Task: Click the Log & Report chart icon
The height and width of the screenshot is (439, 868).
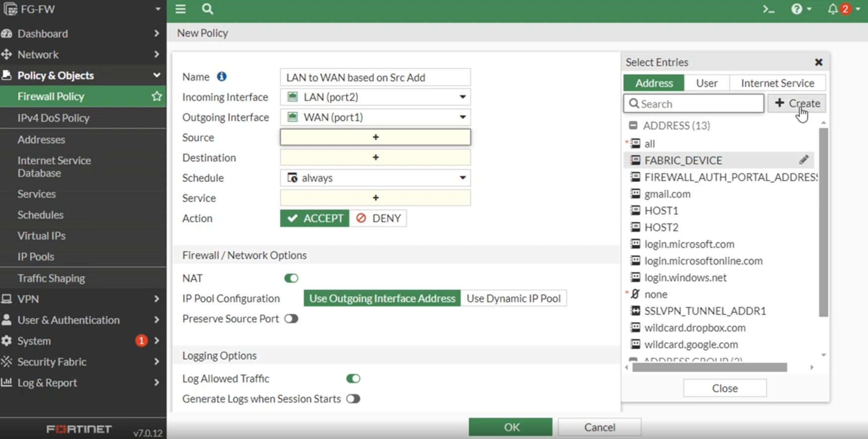Action: click(x=6, y=382)
